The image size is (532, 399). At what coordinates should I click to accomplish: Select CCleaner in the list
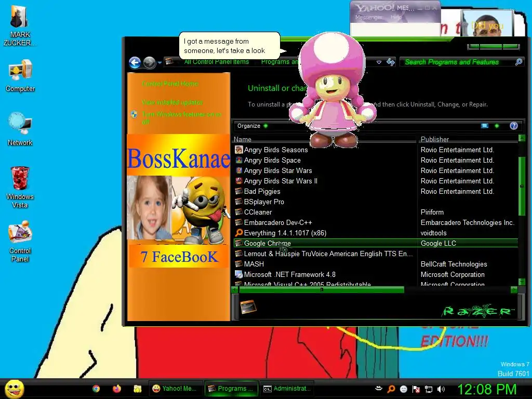point(376,212)
